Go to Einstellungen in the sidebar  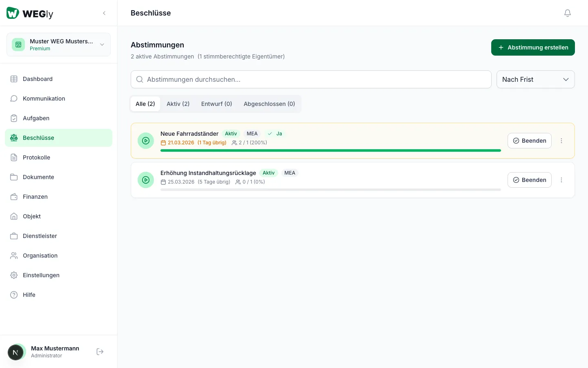(41, 275)
